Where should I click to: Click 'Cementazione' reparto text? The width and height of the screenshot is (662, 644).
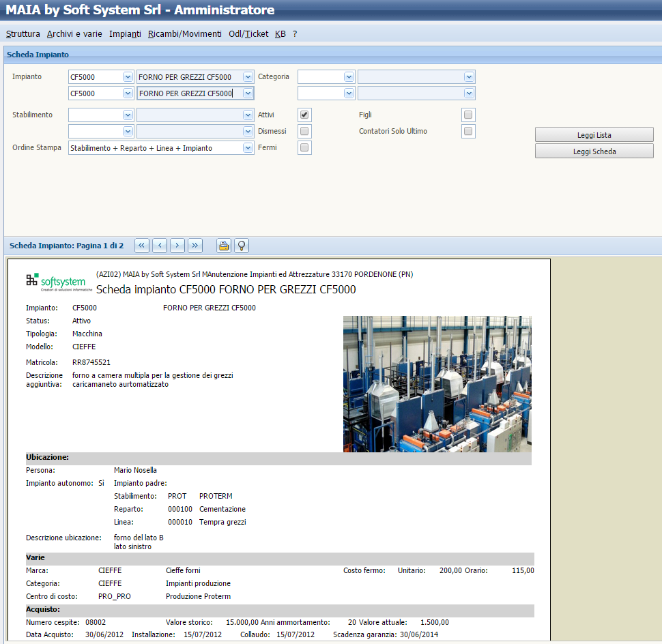[x=222, y=509]
